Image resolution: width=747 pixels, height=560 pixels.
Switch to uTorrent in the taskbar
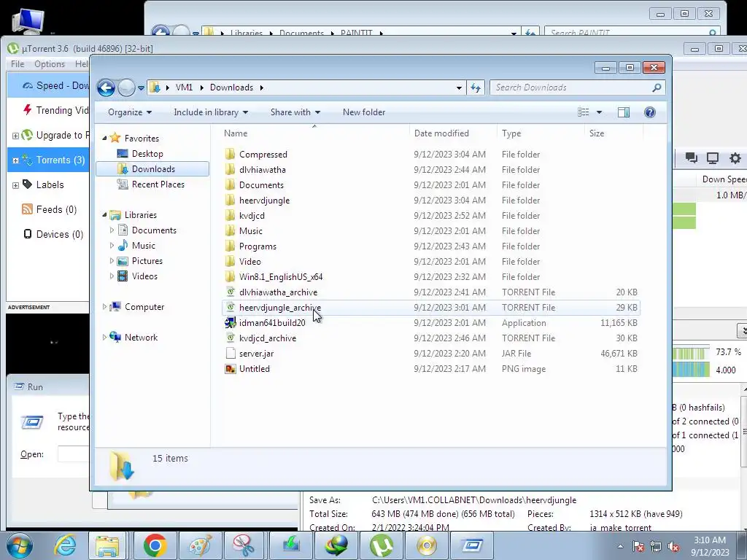[x=382, y=545]
